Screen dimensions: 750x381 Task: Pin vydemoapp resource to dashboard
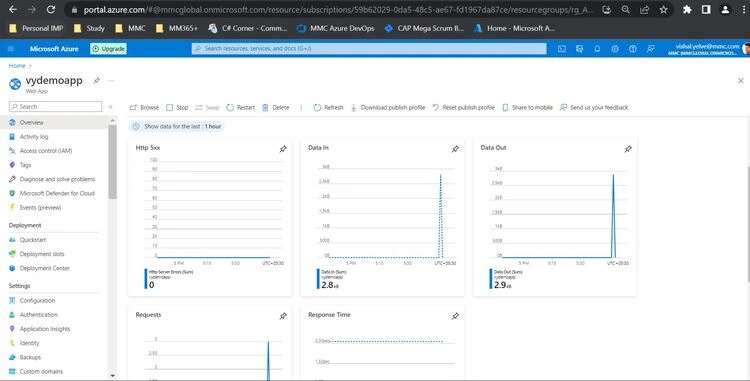(97, 80)
